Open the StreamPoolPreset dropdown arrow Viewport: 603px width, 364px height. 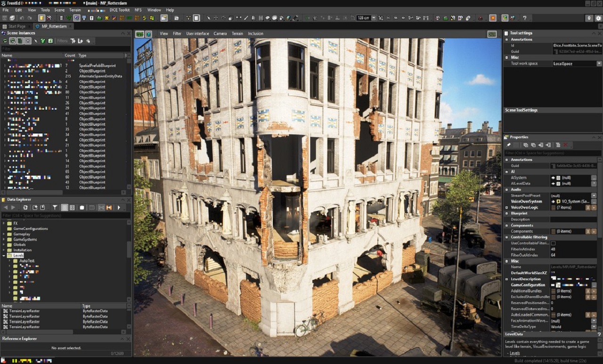coord(594,195)
